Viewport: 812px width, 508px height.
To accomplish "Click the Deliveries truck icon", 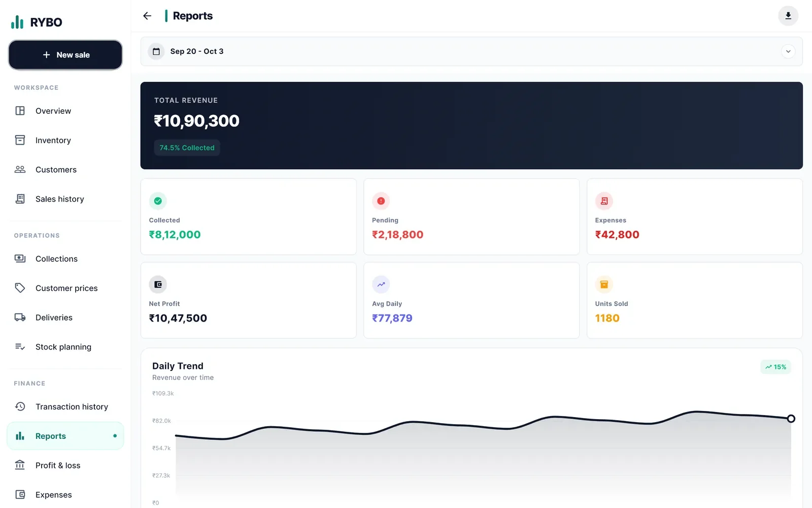I will point(20,317).
